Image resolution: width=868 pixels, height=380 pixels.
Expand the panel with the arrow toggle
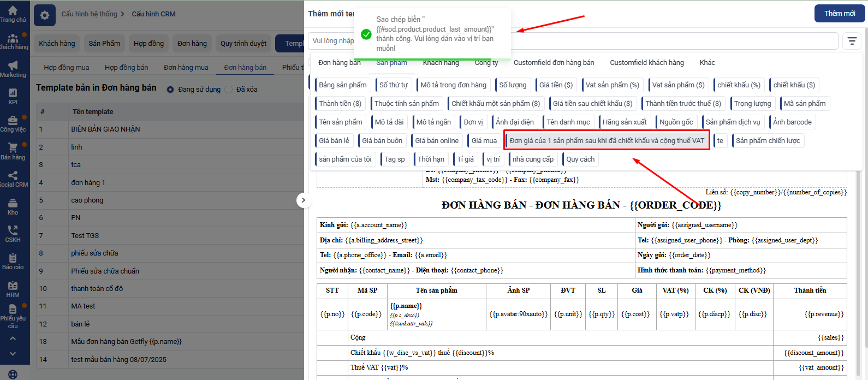pos(304,200)
